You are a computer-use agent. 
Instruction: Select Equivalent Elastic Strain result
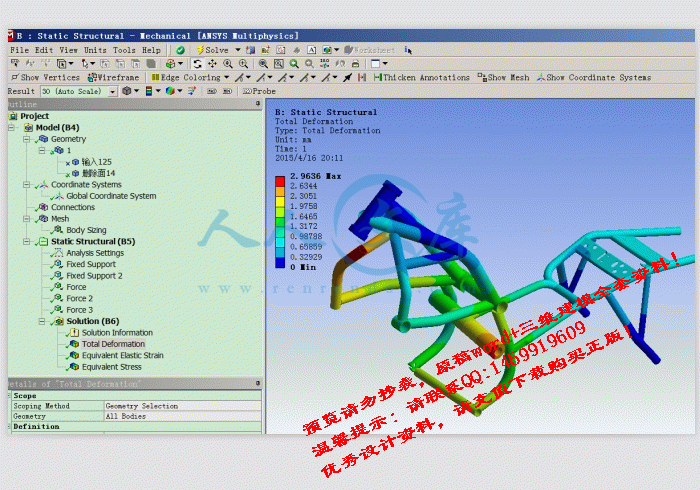tap(122, 356)
